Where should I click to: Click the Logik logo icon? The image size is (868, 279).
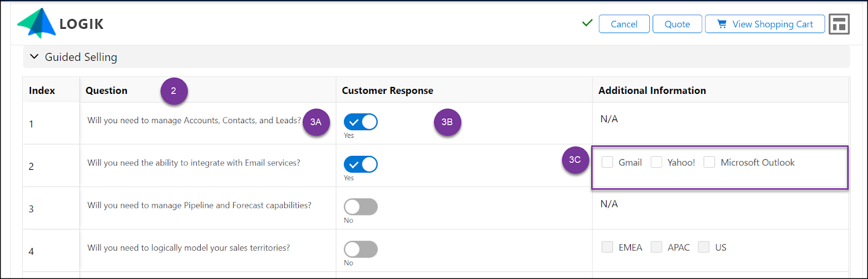[x=36, y=23]
